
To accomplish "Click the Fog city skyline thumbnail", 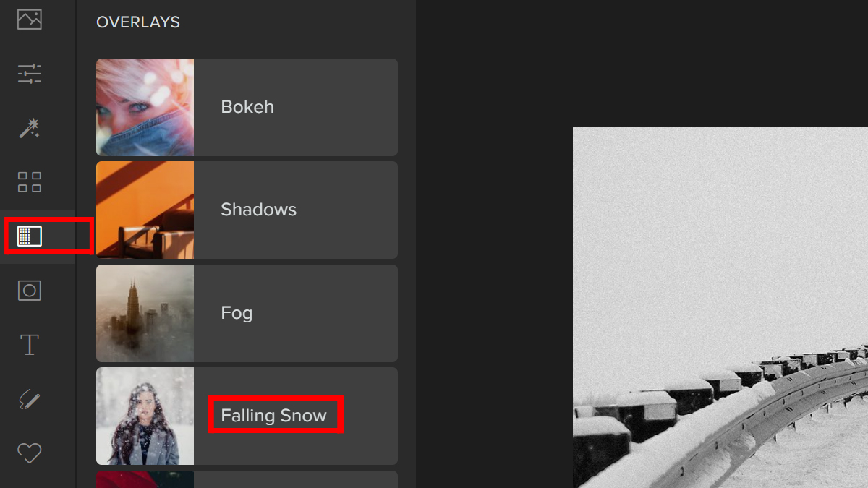I will pos(145,313).
